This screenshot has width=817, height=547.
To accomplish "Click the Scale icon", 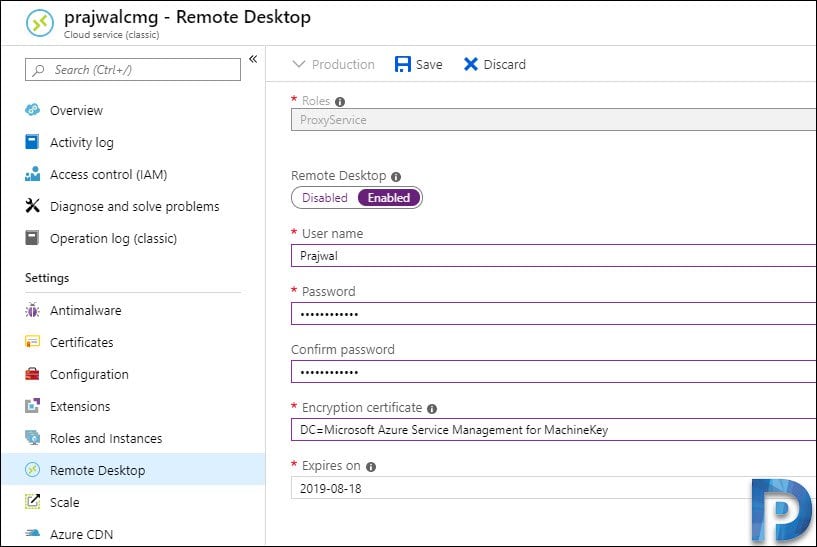I will pos(32,502).
